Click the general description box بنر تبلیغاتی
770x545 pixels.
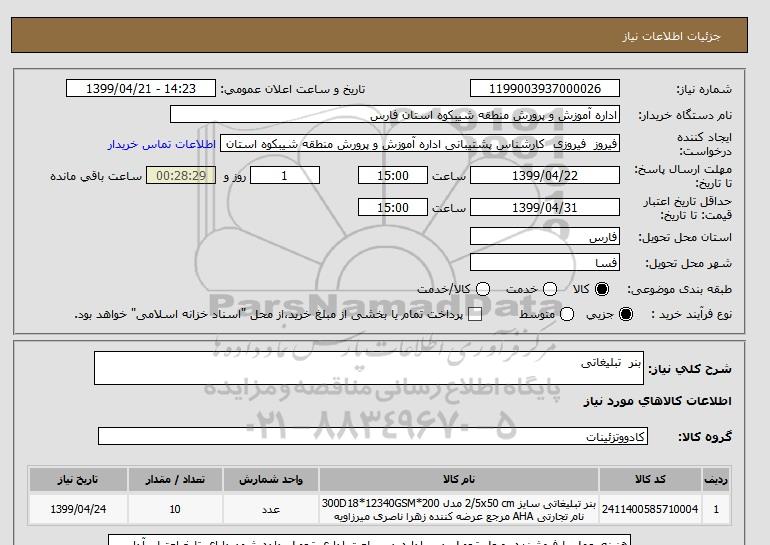[x=368, y=368]
